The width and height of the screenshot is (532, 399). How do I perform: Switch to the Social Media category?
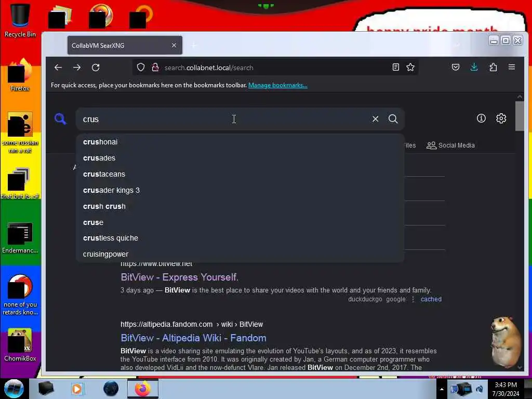[x=450, y=145]
